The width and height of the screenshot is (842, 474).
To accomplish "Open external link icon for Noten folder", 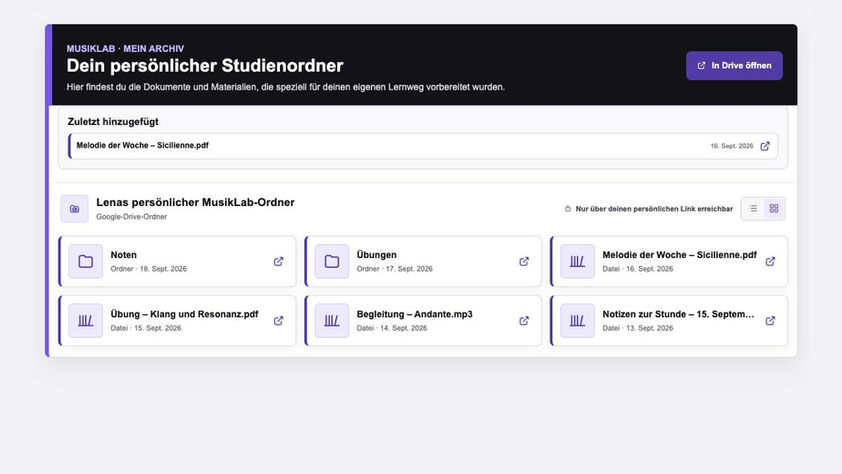I will tap(278, 261).
